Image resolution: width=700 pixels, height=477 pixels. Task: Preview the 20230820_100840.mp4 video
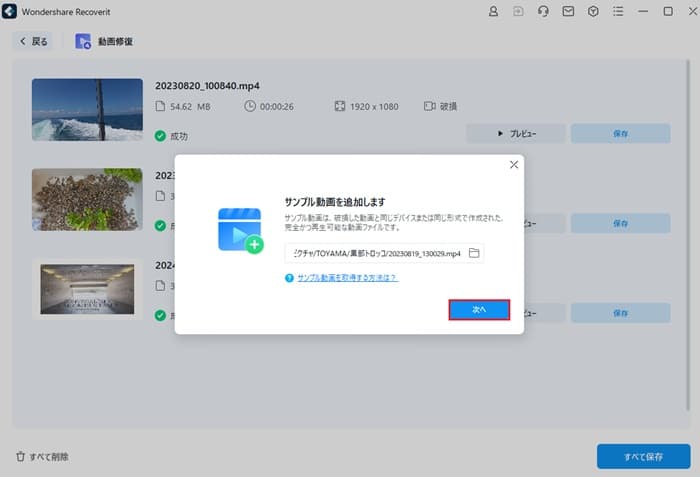(516, 134)
